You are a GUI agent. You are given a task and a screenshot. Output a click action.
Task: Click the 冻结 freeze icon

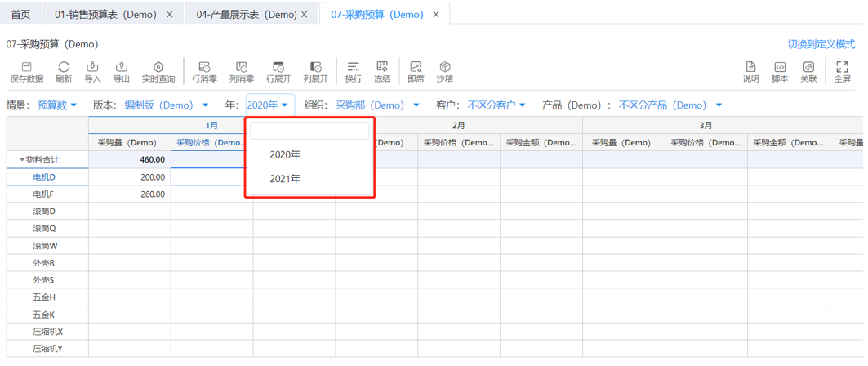click(x=382, y=71)
